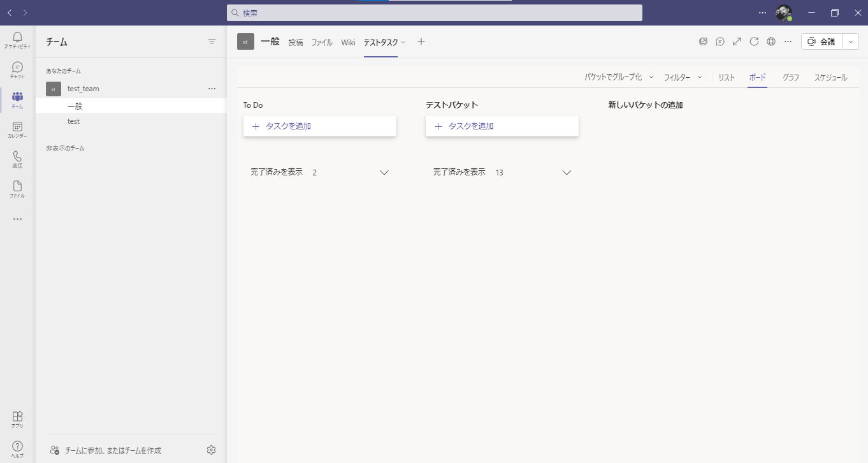Screen dimensions: 868x463
Task: Open the profile avatar menu
Action: point(783,13)
